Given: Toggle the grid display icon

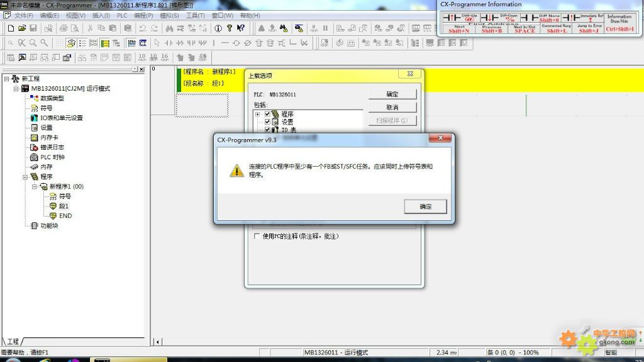Looking at the screenshot, I should click(x=60, y=43).
